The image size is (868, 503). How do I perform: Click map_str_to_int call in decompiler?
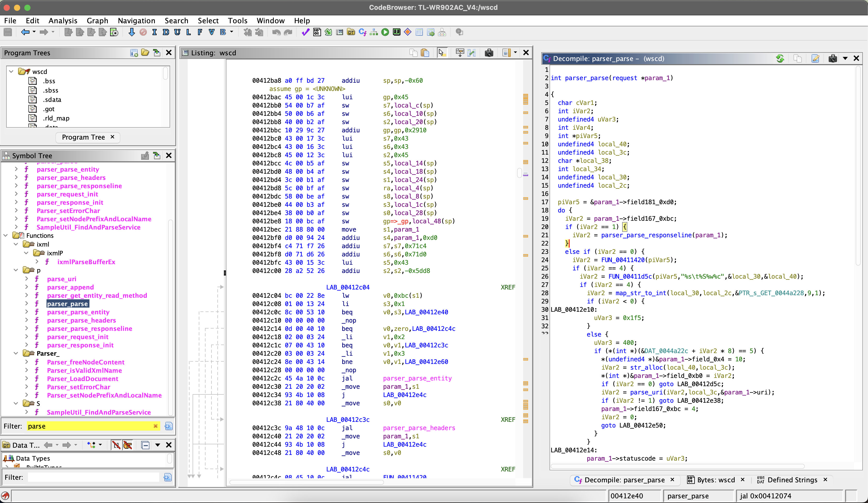(x=641, y=293)
